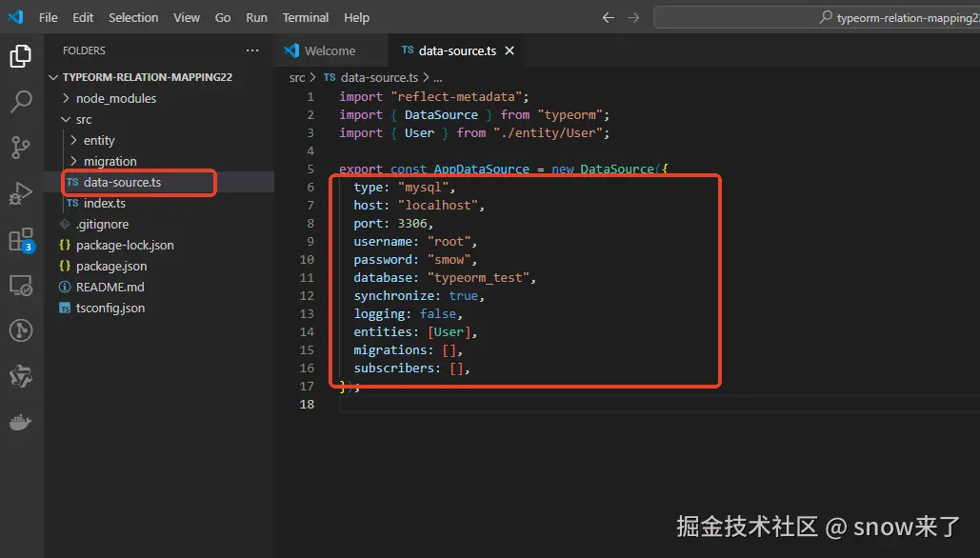Open the View menu
Image resolution: width=980 pixels, height=558 pixels.
[187, 17]
